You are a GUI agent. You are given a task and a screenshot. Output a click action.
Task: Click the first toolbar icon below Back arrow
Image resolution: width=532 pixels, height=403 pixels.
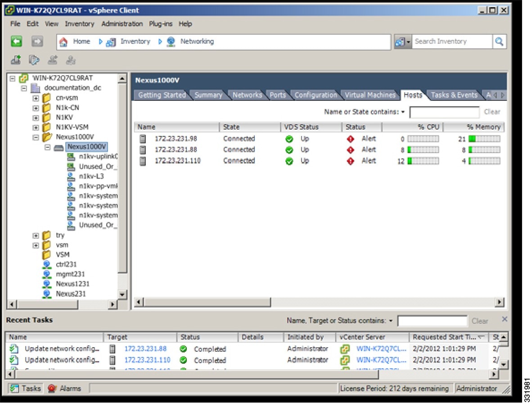(16, 60)
